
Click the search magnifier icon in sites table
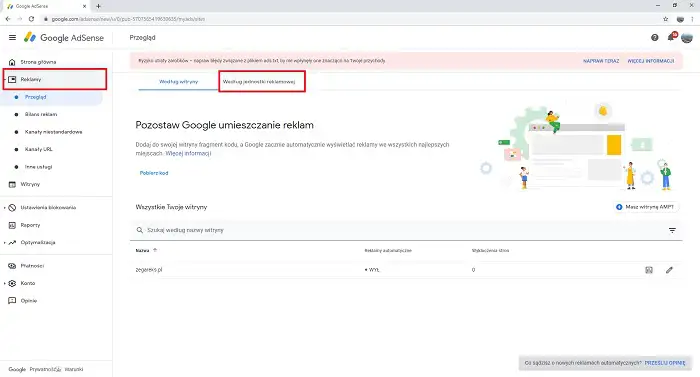click(140, 230)
